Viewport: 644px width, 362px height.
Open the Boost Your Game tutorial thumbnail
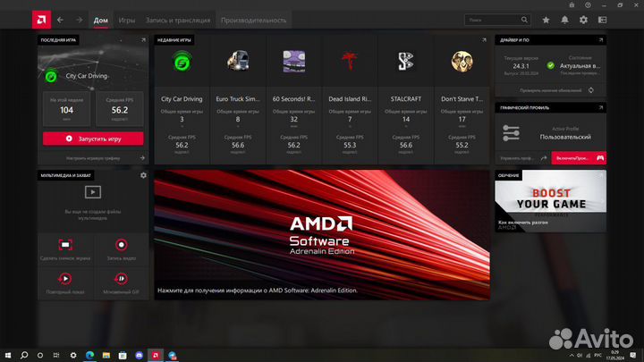(550, 201)
